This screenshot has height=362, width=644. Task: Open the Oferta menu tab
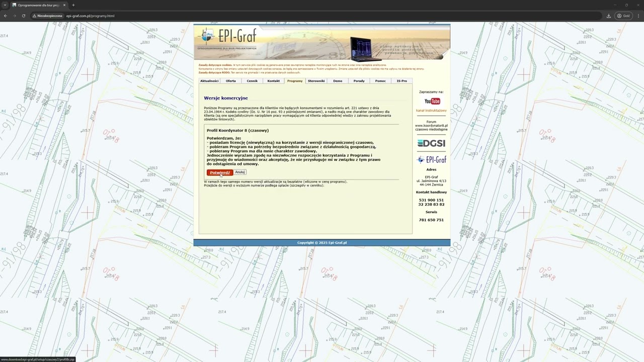pyautogui.click(x=231, y=81)
